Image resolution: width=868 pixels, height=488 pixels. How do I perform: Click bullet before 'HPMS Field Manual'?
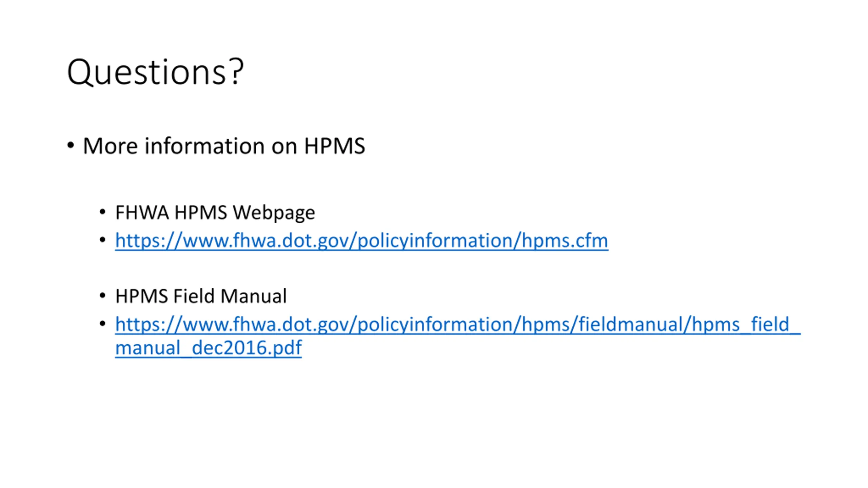[102, 296]
